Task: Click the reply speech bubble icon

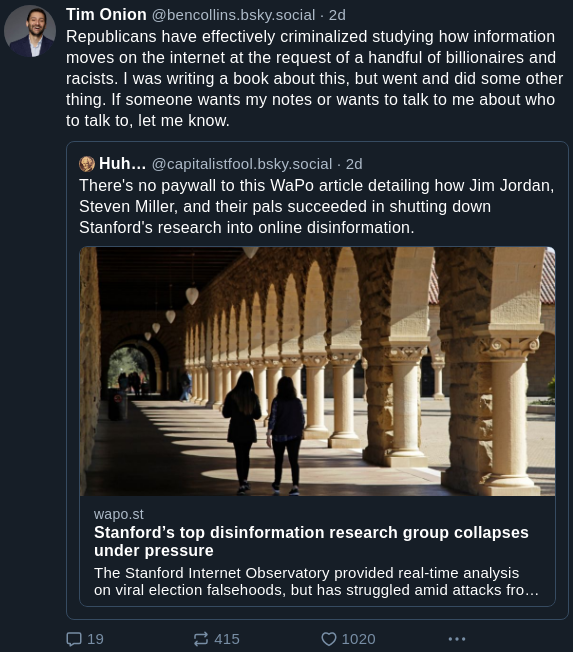Action: click(74, 639)
